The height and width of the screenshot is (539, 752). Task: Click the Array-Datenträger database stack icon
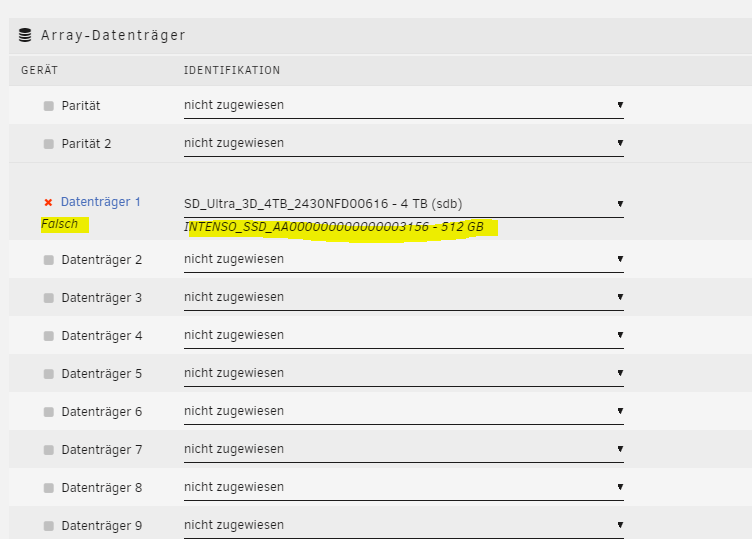tap(25, 35)
